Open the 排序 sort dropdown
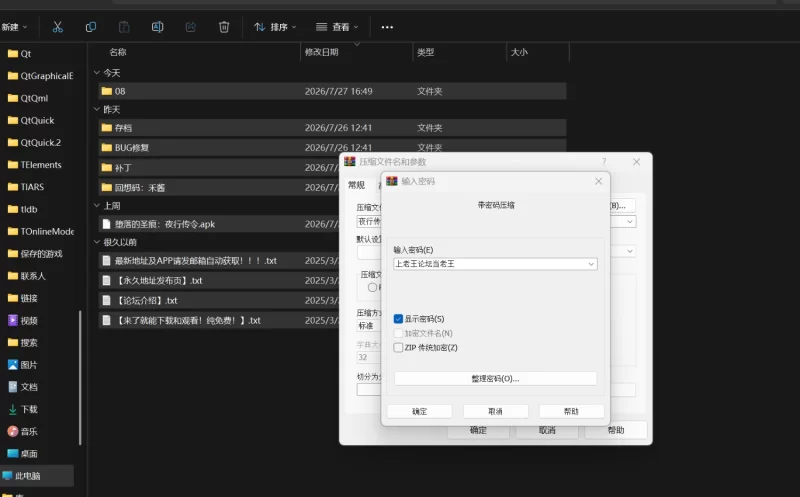This screenshot has width=800, height=497. [275, 27]
